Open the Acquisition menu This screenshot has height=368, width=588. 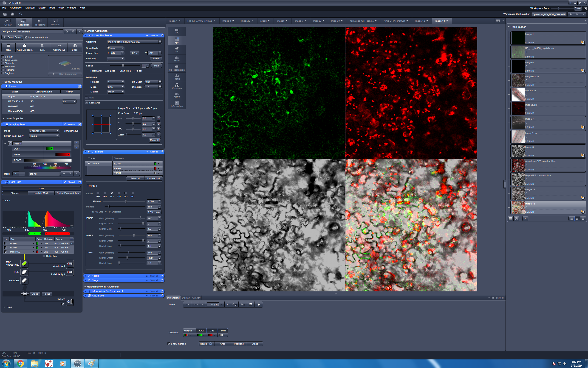[x=16, y=8]
